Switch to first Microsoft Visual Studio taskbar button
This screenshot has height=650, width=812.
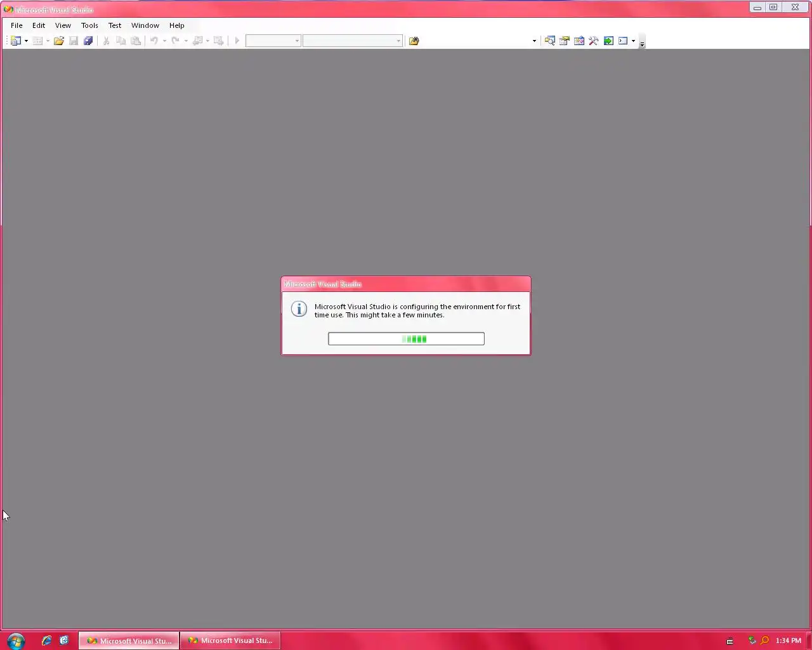129,640
